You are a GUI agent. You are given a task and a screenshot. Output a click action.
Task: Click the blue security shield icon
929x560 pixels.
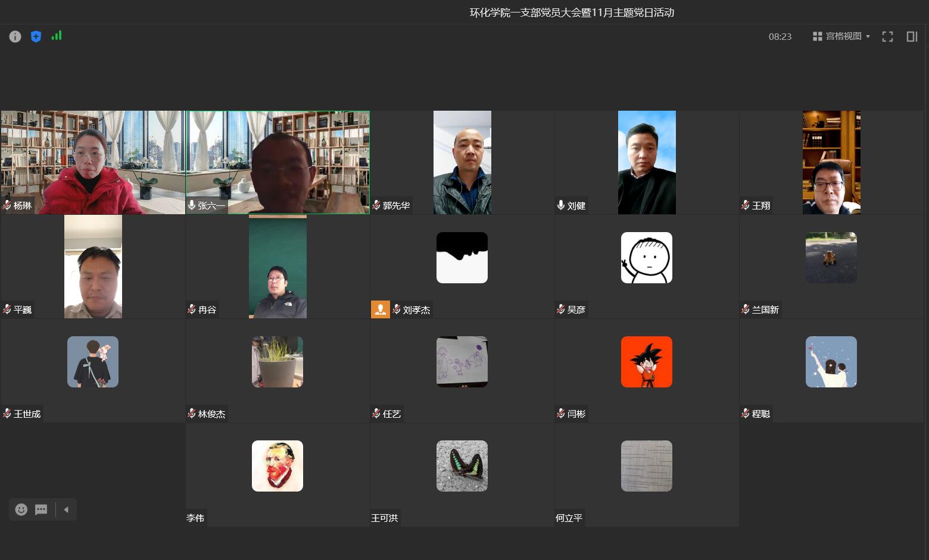pos(36,37)
